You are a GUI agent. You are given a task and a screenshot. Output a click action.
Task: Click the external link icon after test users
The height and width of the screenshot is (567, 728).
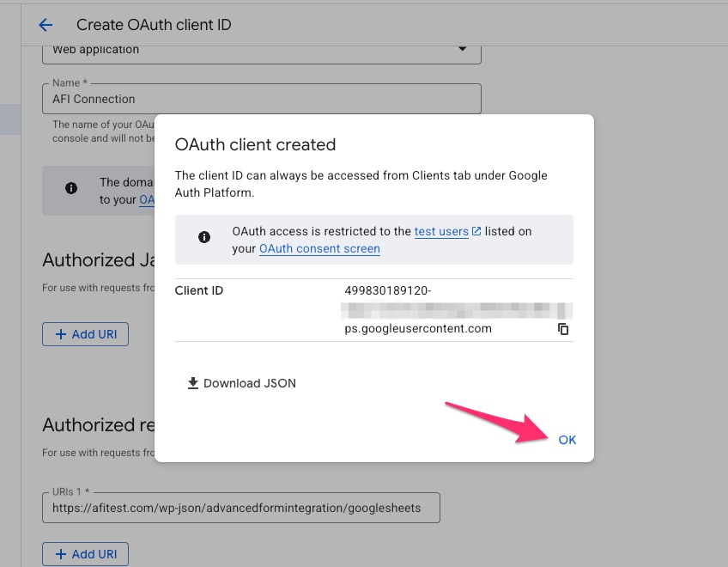point(476,232)
